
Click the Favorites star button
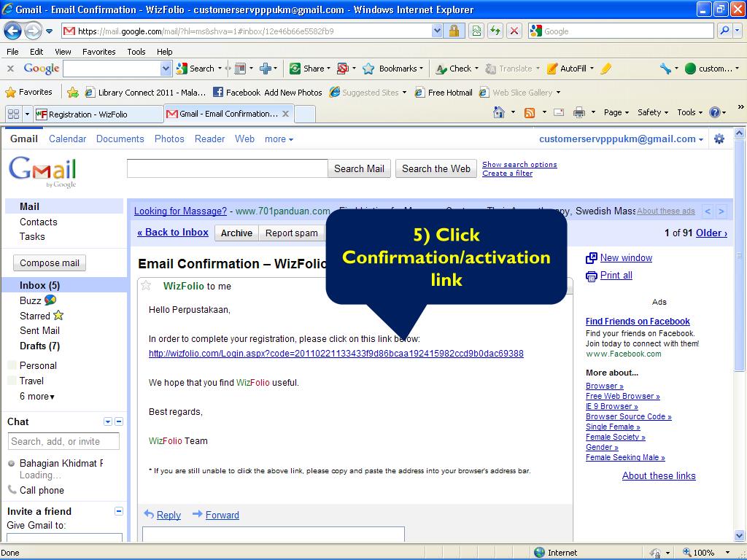(x=28, y=93)
